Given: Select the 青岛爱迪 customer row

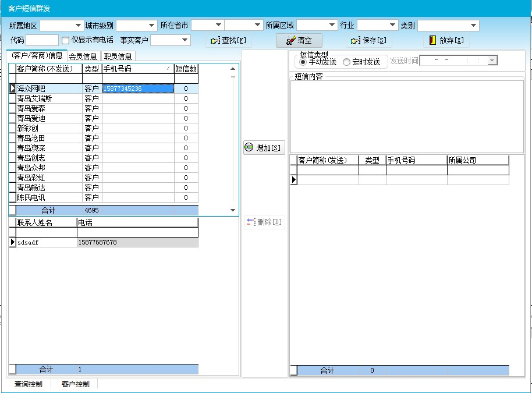Looking at the screenshot, I should (104, 118).
